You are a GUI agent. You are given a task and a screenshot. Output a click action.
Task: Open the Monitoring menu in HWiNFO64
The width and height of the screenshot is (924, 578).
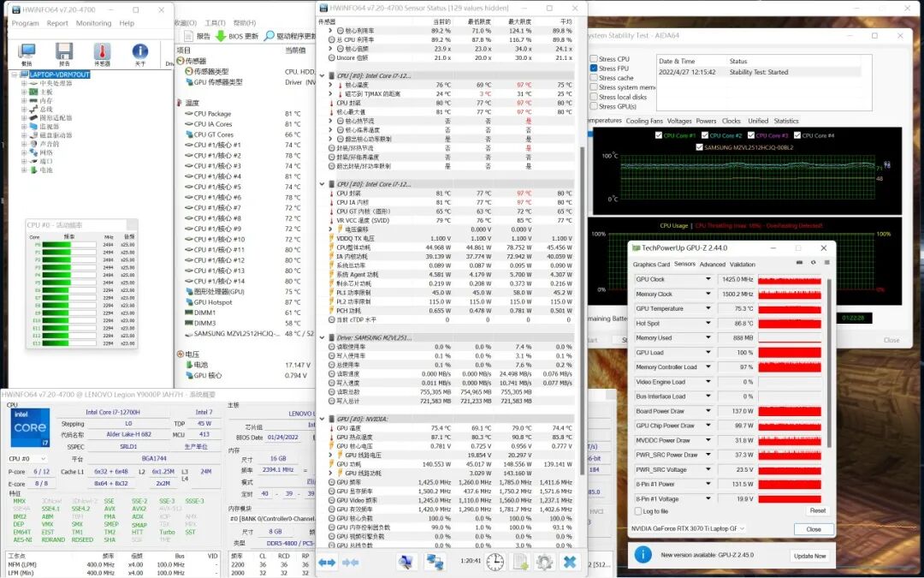93,23
